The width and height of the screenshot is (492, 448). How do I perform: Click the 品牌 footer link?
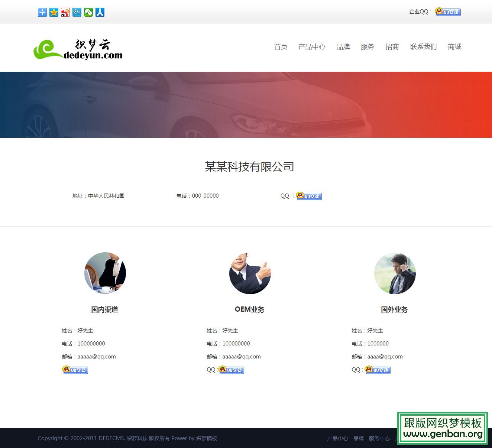tap(358, 438)
